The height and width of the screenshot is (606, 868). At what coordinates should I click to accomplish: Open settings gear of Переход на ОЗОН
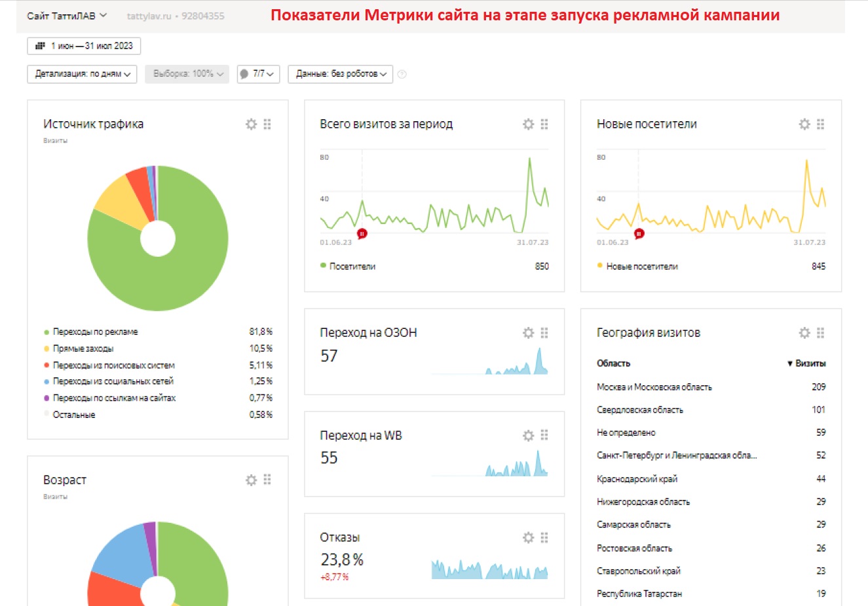528,333
